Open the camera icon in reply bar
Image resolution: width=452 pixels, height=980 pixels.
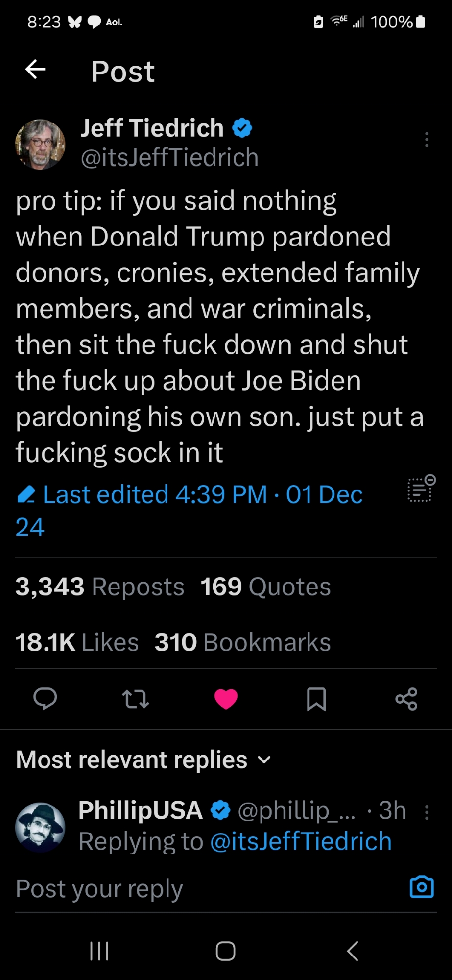[x=422, y=887]
